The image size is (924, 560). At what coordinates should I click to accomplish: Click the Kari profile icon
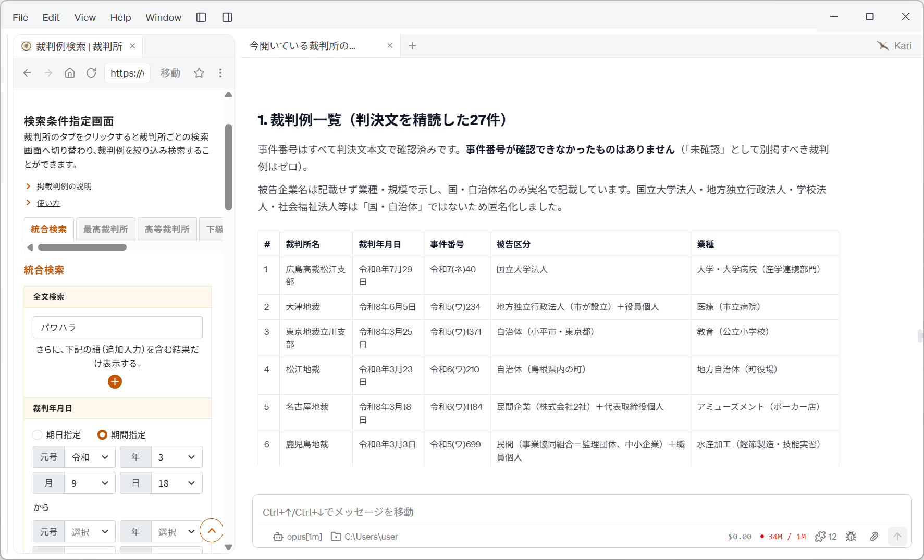[x=883, y=46]
